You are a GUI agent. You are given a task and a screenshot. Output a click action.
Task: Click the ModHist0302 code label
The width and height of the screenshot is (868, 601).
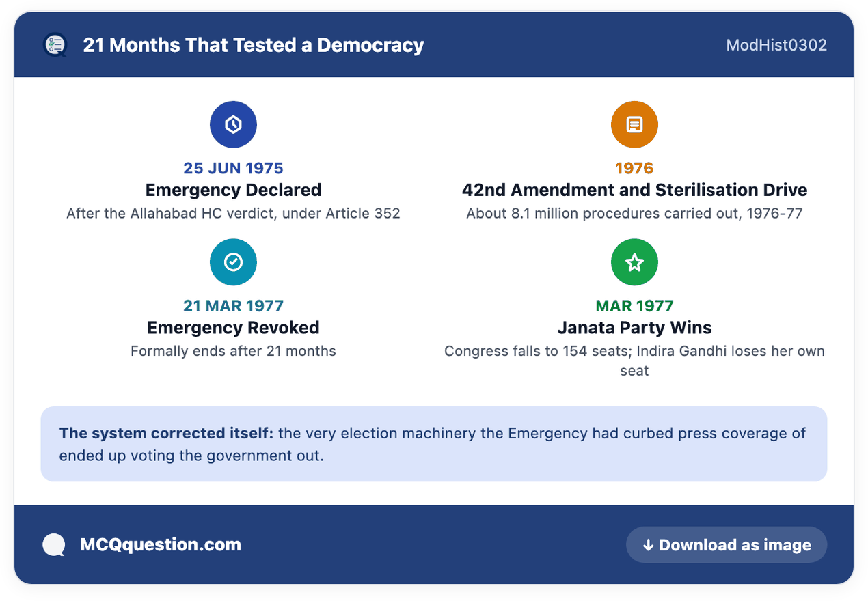pos(776,45)
